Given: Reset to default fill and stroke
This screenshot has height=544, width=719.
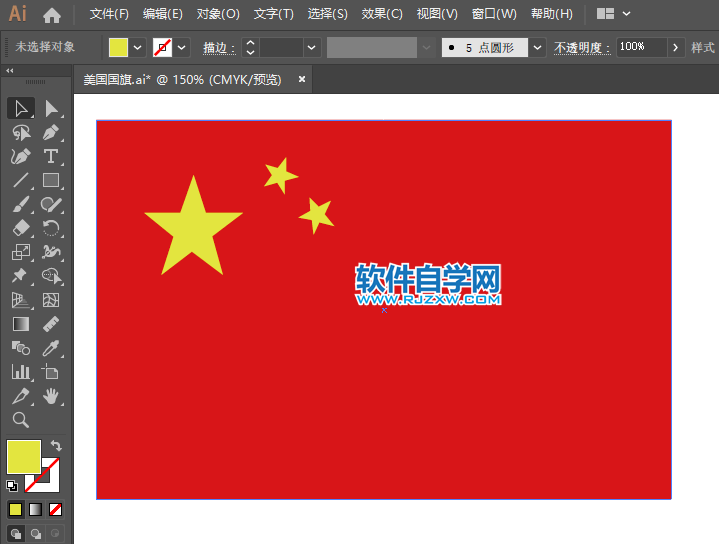Looking at the screenshot, I should pyautogui.click(x=12, y=485).
